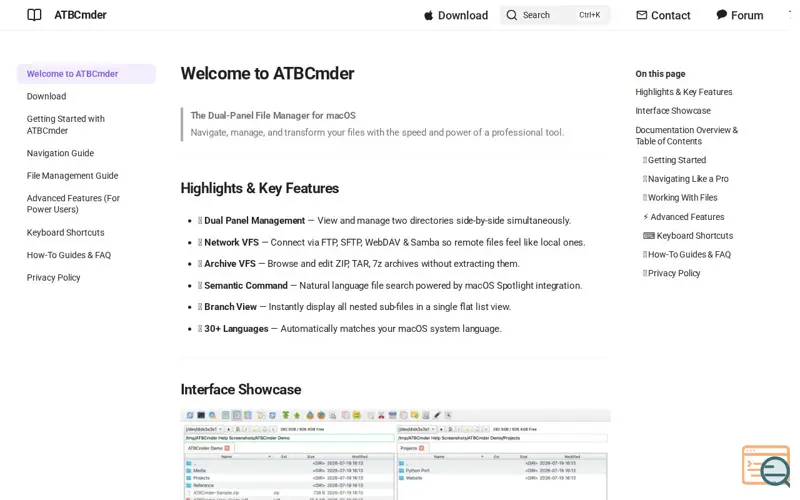The width and height of the screenshot is (800, 500).
Task: Click The Dual-Panel File Manager for macOS tagline
Action: click(x=273, y=116)
